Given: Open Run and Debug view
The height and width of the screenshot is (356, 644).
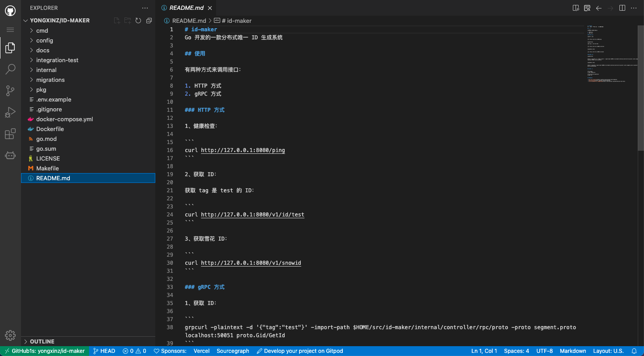Looking at the screenshot, I should pos(10,112).
